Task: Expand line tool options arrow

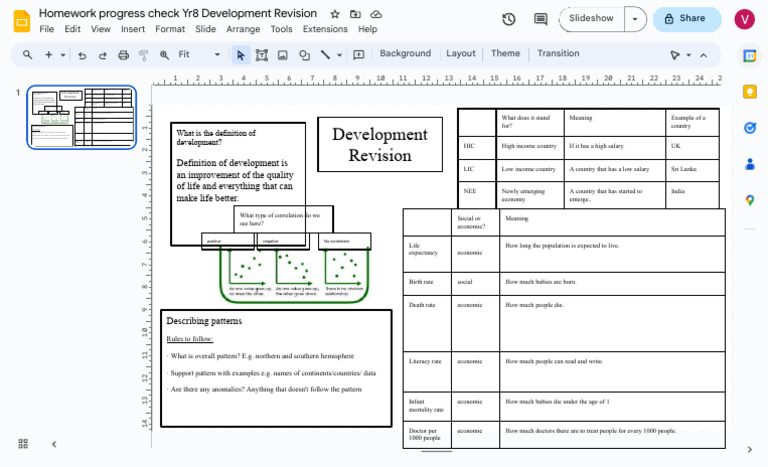Action: [339, 55]
